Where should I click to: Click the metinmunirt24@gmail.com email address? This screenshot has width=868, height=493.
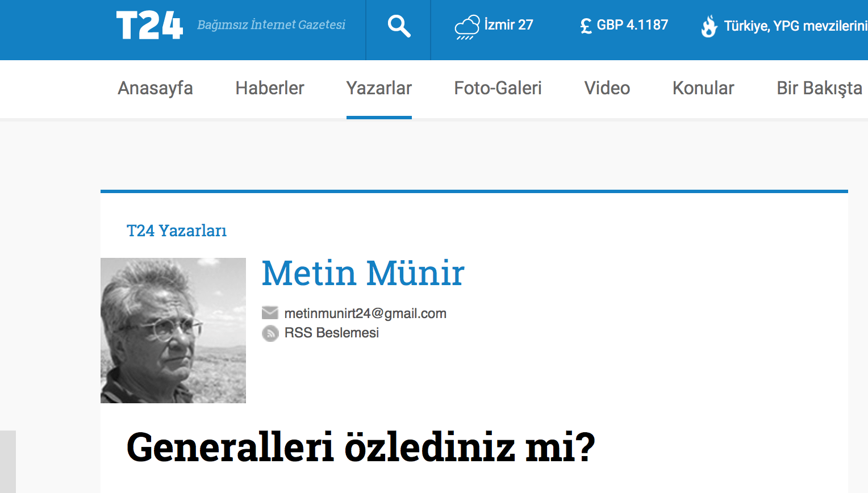pyautogui.click(x=365, y=314)
